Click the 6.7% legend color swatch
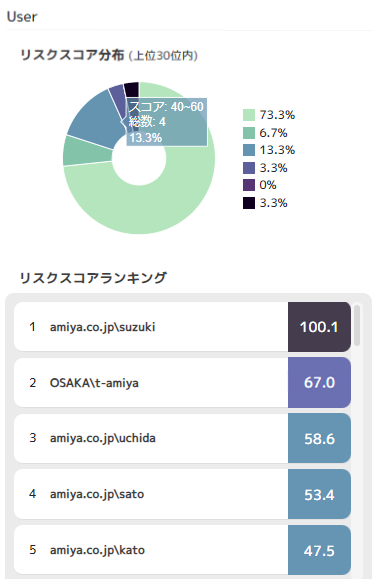This screenshot has width=373, height=579. (249, 133)
